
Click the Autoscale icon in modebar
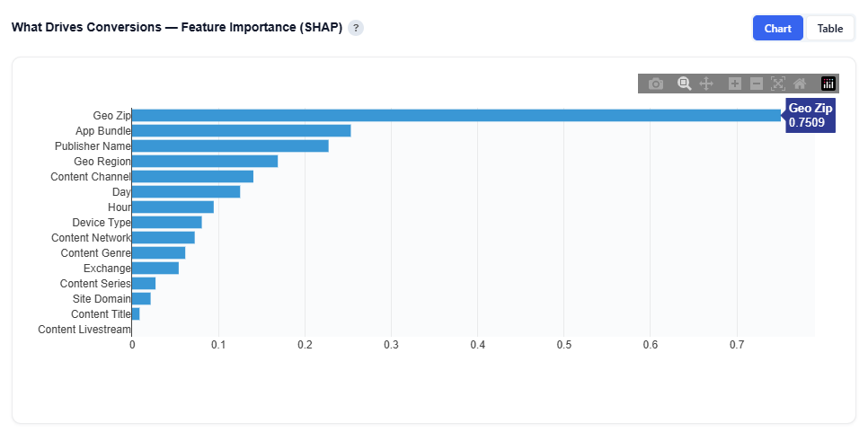tap(778, 84)
